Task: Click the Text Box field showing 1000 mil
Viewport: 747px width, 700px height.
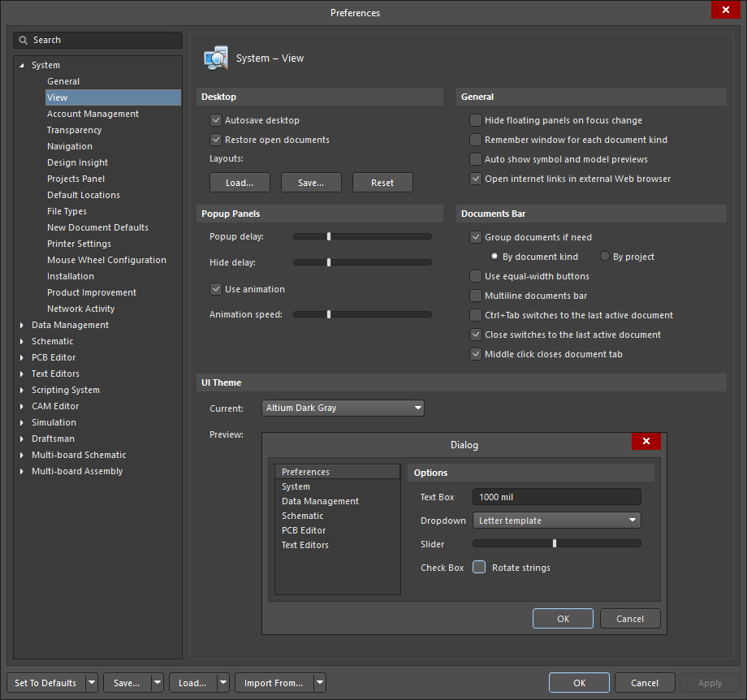Action: coord(556,497)
